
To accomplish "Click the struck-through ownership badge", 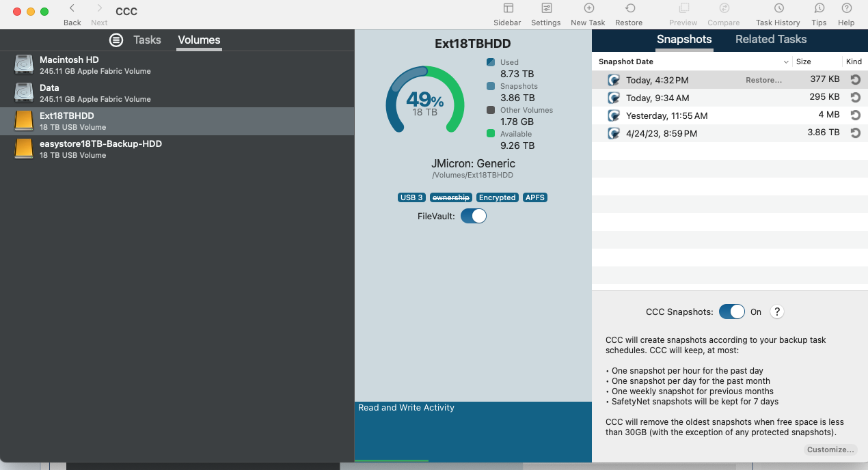I will pyautogui.click(x=451, y=197).
